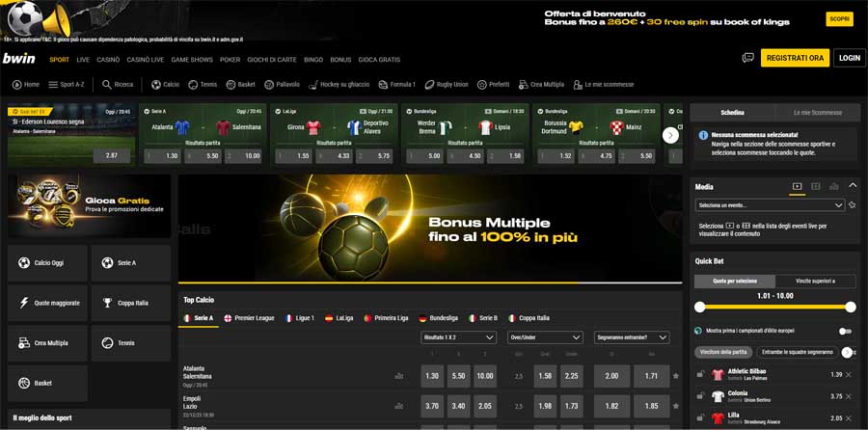Open the Gioca Gratis promo tile
The image size is (868, 430).
[x=89, y=206]
